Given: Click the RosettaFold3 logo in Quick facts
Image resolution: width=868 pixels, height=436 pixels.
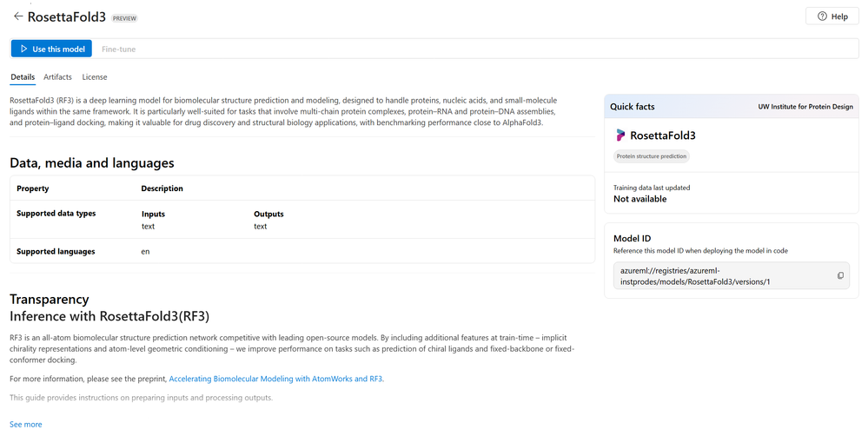Looking at the screenshot, I should [620, 135].
